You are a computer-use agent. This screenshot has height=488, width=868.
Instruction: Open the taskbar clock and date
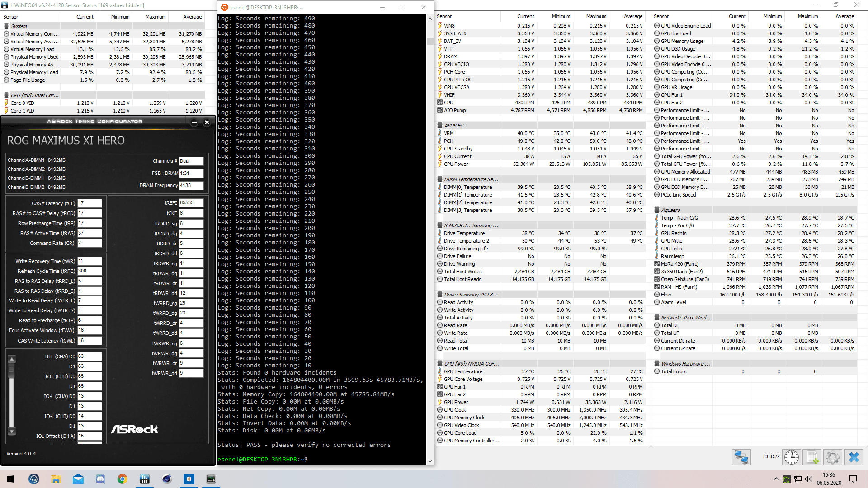click(x=829, y=479)
